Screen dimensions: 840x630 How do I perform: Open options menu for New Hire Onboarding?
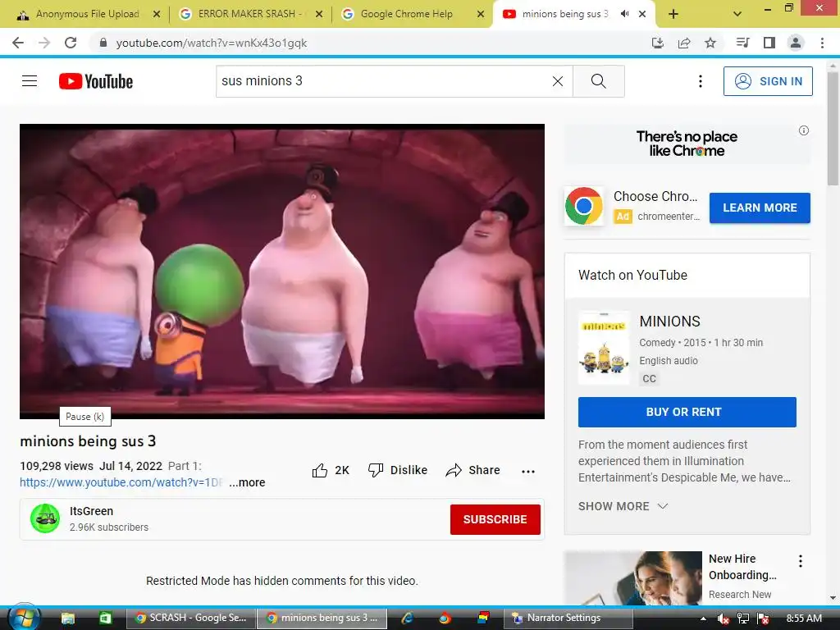(x=801, y=561)
